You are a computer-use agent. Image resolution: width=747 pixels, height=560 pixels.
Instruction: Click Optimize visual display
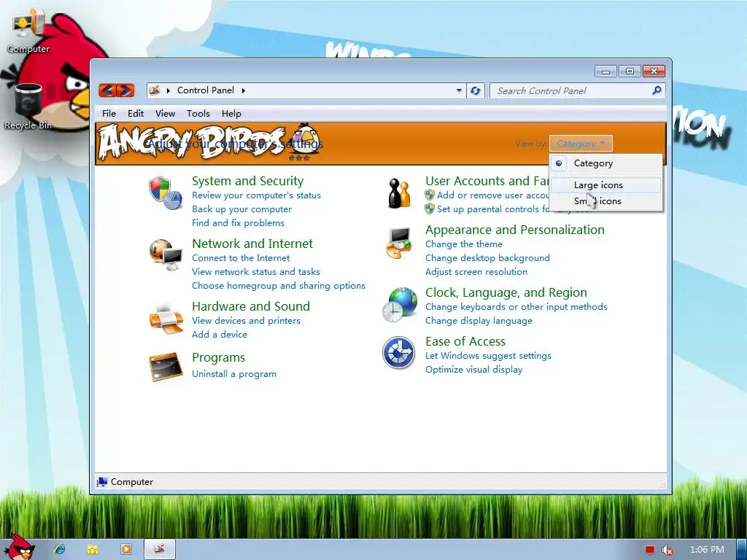click(x=474, y=370)
